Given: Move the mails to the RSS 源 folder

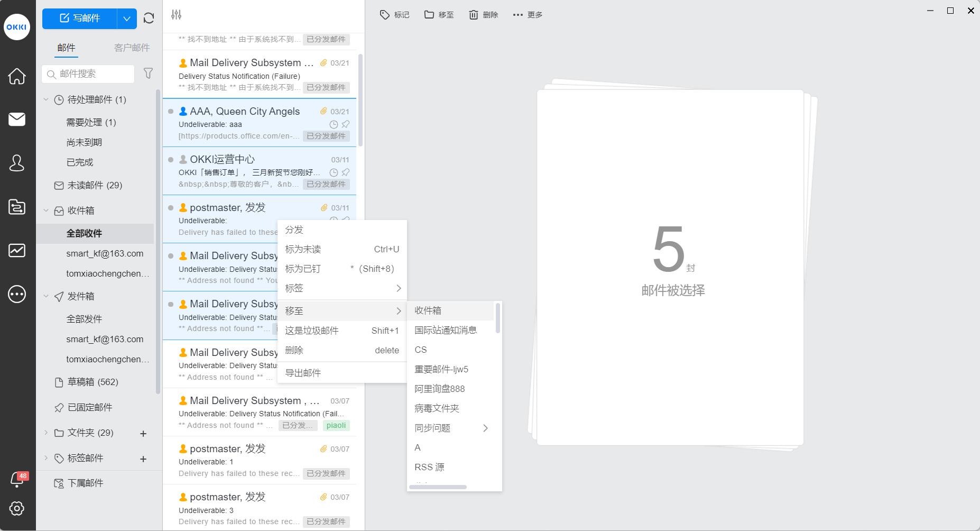Looking at the screenshot, I should coord(450,467).
